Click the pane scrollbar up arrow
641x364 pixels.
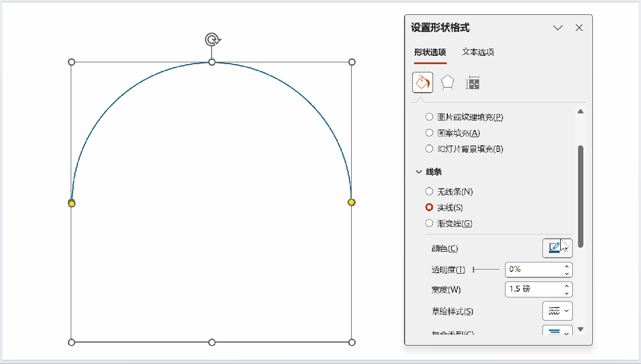click(580, 112)
